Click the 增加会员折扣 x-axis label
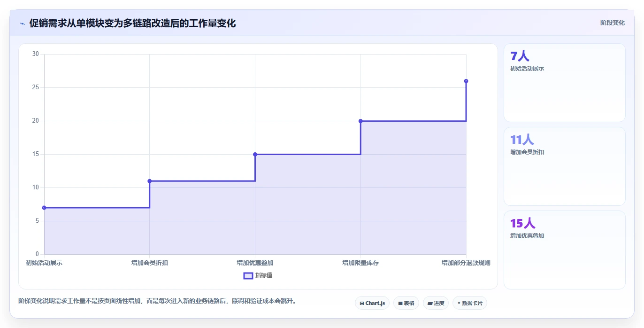Image resolution: width=644 pixels, height=328 pixels. (x=150, y=263)
